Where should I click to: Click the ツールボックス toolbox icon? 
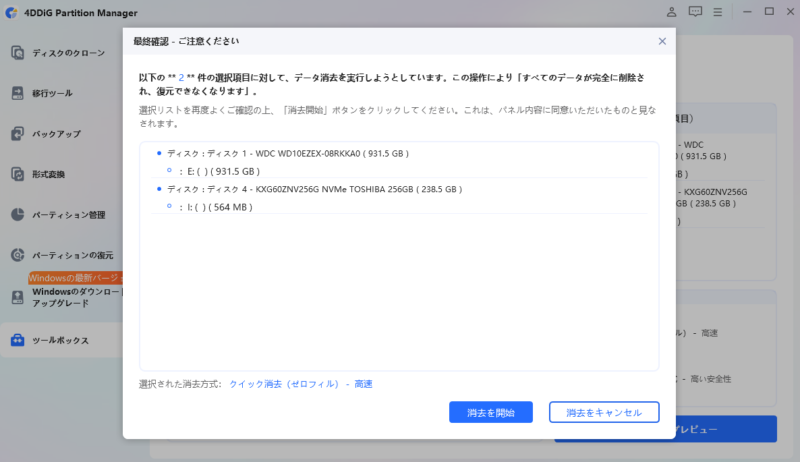17,340
